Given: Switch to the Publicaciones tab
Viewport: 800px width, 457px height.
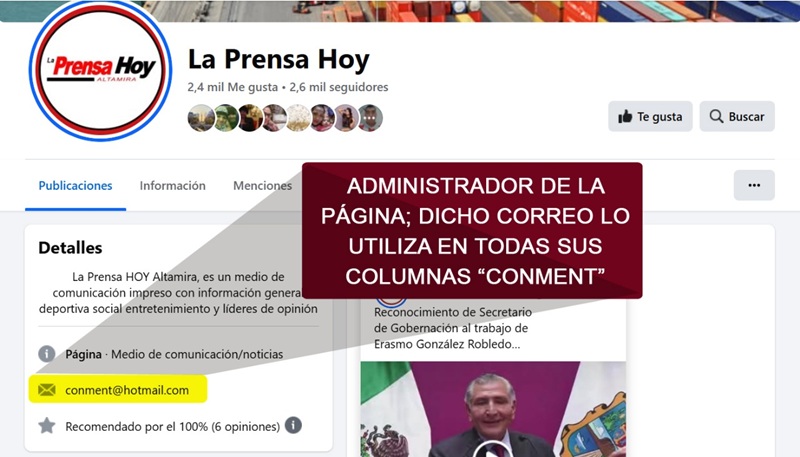Looking at the screenshot, I should pyautogui.click(x=76, y=186).
